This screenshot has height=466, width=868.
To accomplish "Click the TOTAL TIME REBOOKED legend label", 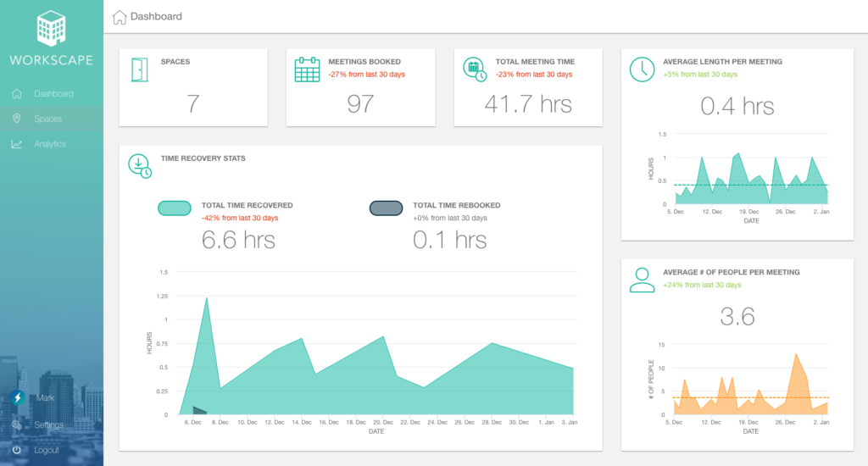I will pos(457,205).
